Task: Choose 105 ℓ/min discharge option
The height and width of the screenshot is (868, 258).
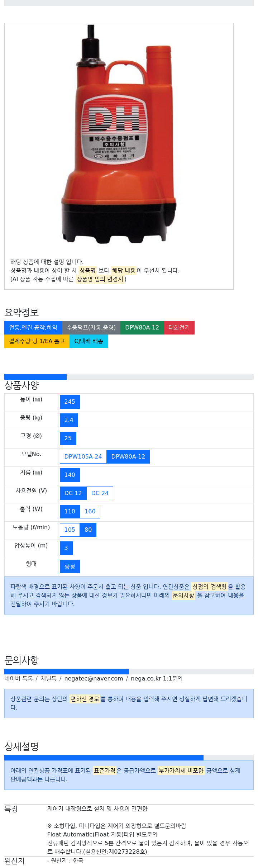Action: pyautogui.click(x=70, y=530)
